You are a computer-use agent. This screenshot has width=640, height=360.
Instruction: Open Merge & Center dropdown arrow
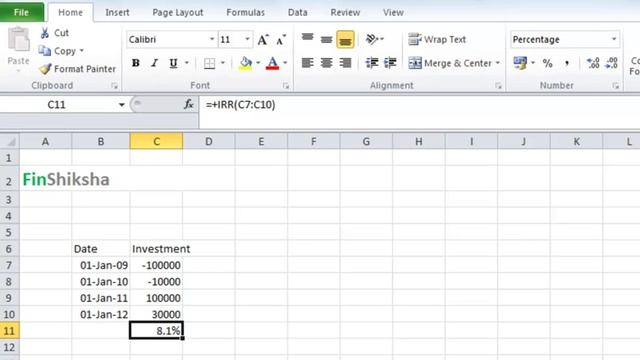(498, 63)
